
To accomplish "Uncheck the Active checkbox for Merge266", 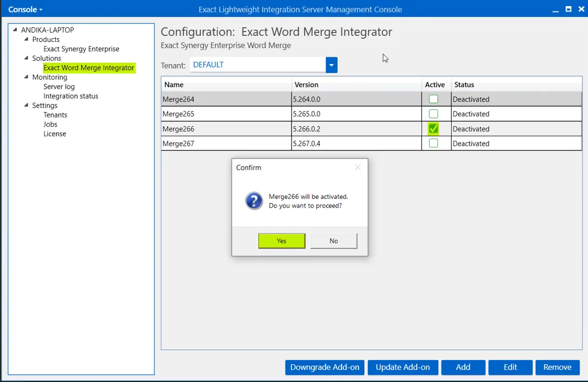I will [x=433, y=129].
